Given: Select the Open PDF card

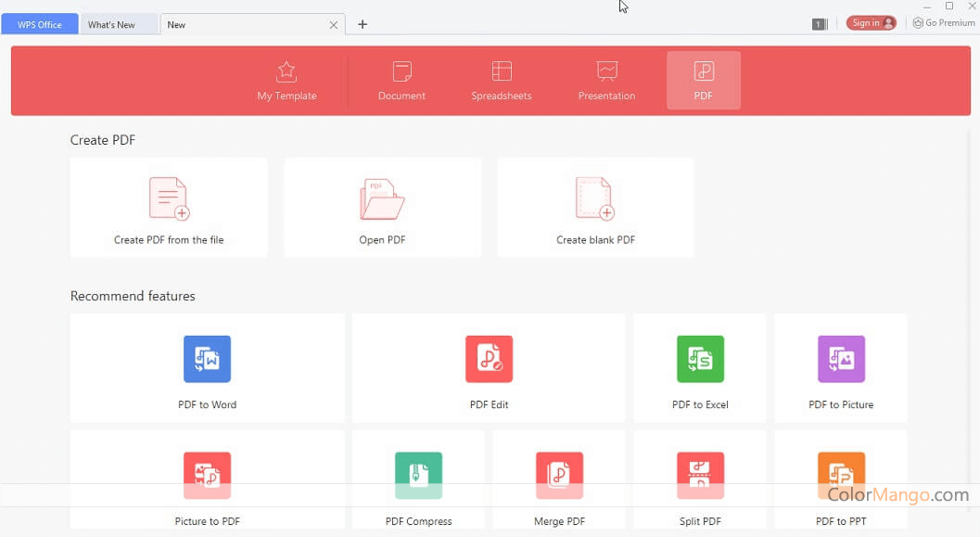Looking at the screenshot, I should tap(382, 208).
